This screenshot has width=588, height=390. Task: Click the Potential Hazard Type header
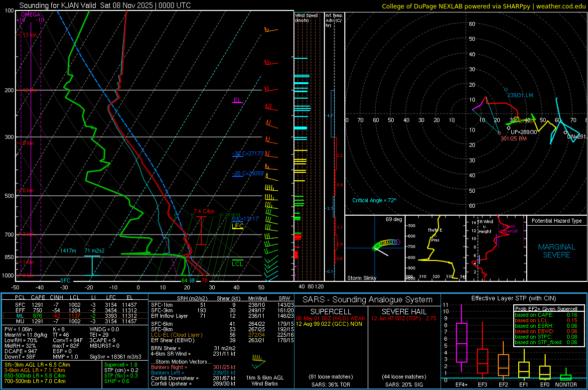point(557,221)
